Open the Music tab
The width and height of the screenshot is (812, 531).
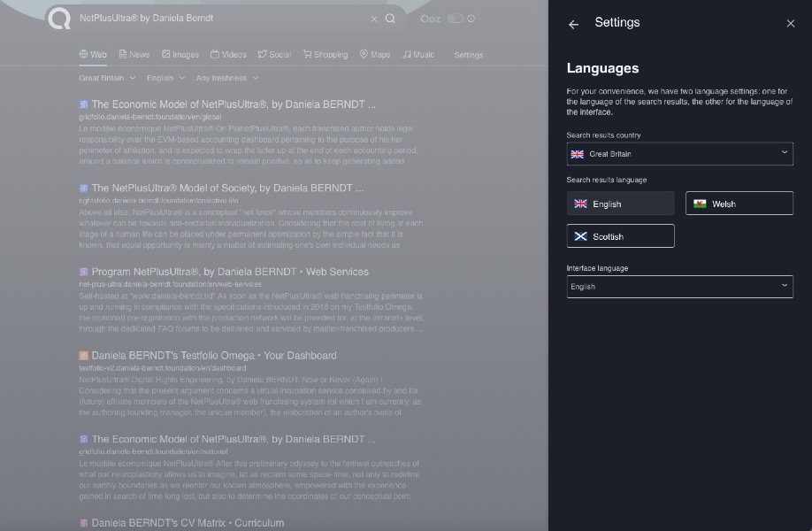point(418,54)
